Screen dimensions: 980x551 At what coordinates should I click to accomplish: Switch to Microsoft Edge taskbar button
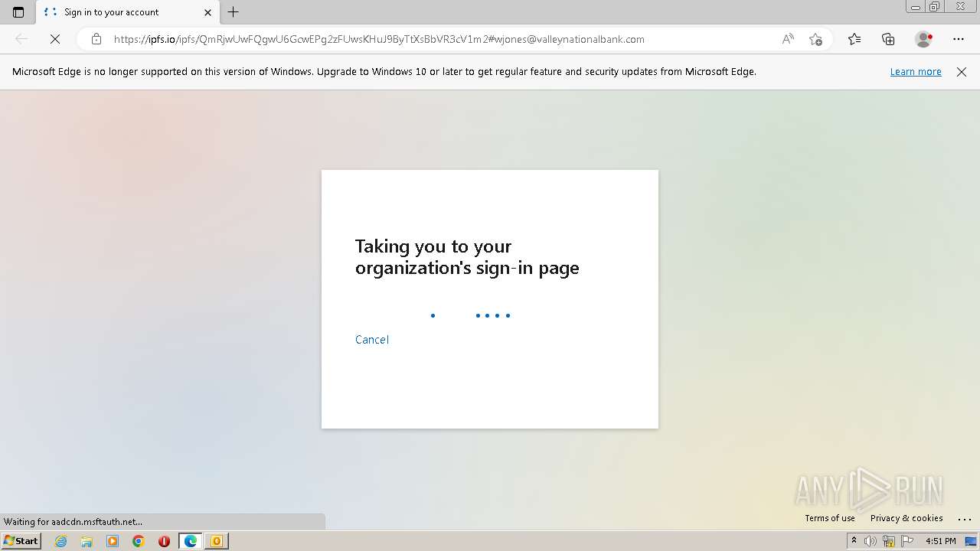[190, 541]
